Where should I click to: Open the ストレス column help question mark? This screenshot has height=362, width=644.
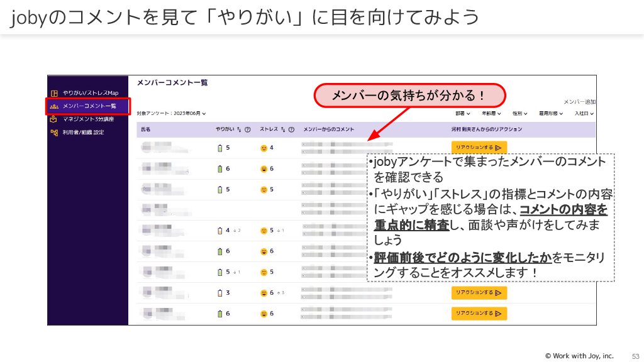[292, 129]
